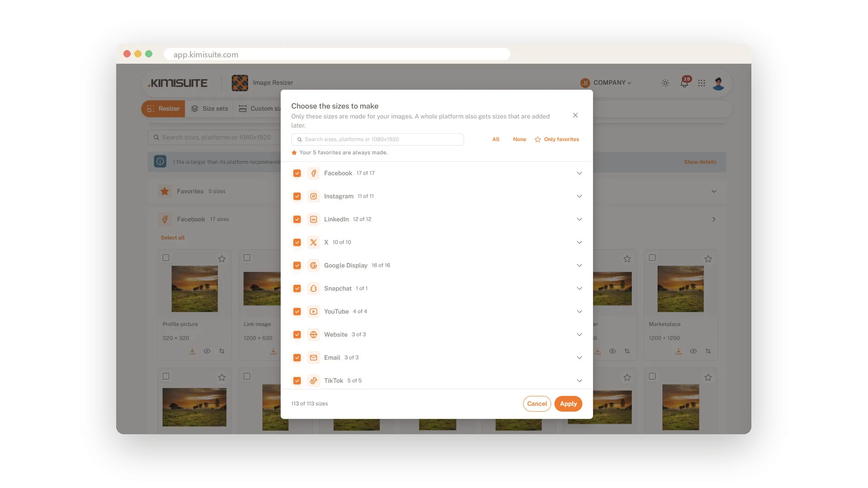Click the Cancel button

coord(537,404)
